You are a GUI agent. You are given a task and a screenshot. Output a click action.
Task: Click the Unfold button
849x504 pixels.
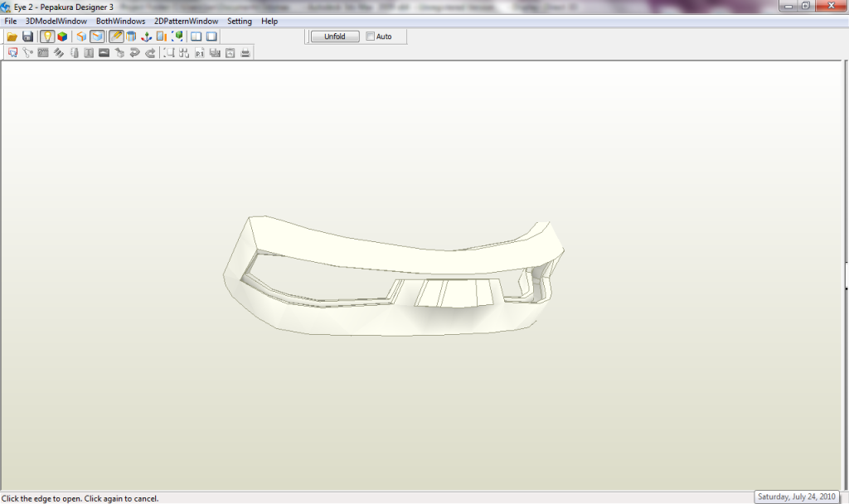(x=335, y=36)
